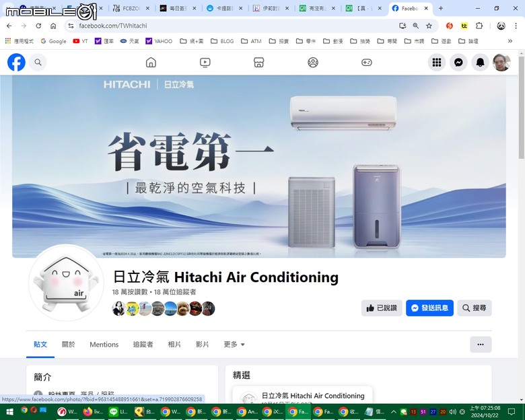Open the yellow extension icon in the toolbar
This screenshot has width=525, height=420.
pyautogui.click(x=464, y=26)
